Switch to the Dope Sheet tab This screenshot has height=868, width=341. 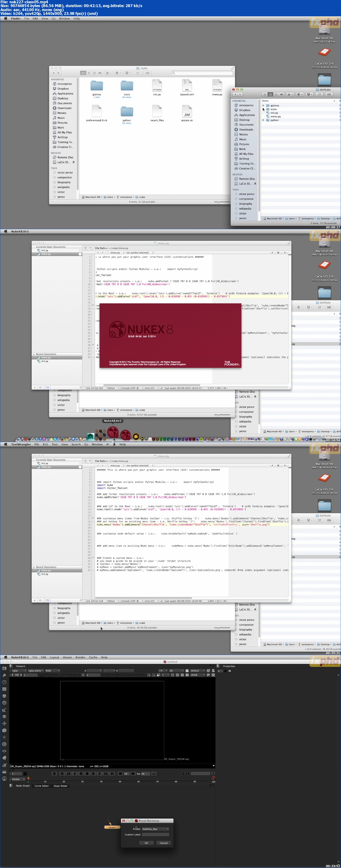click(60, 786)
